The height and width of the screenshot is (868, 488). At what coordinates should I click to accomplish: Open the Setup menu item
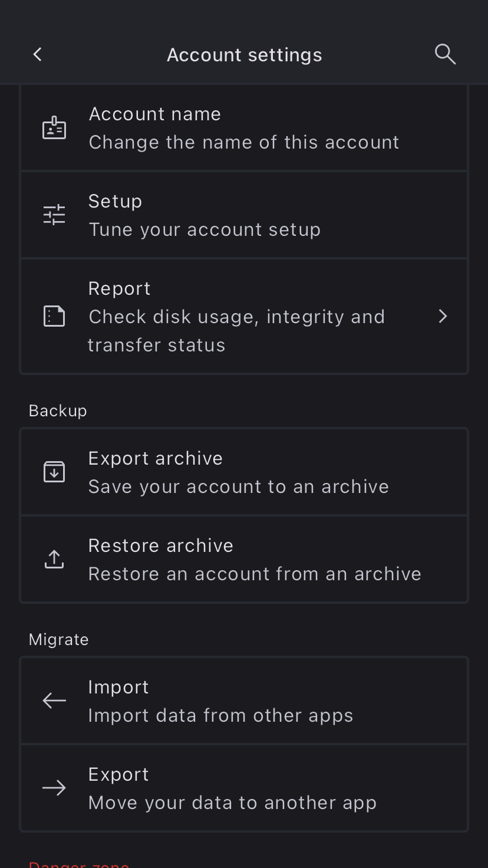pyautogui.click(x=116, y=201)
